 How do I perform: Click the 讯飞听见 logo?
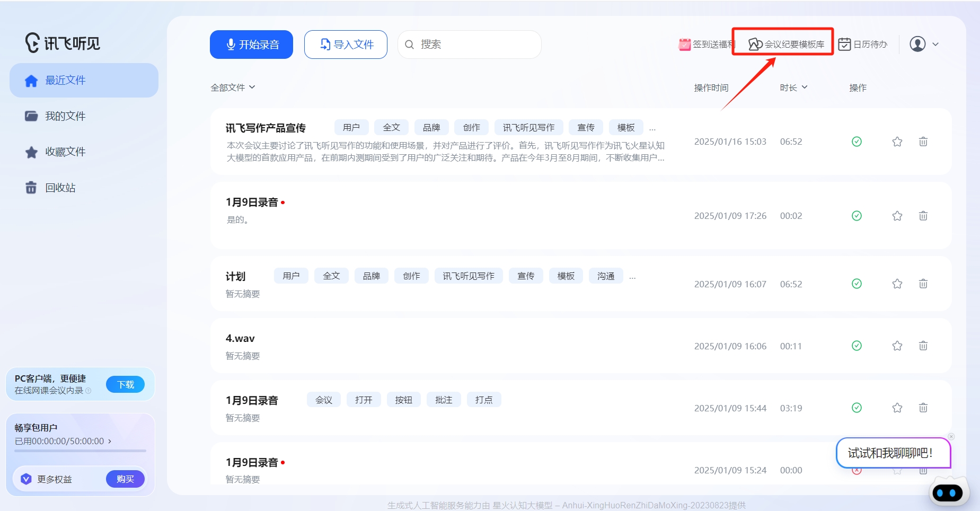[x=63, y=43]
